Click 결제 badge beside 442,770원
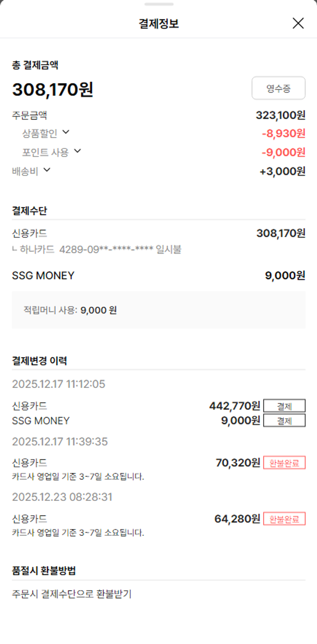This screenshot has height=644, width=317. point(284,406)
